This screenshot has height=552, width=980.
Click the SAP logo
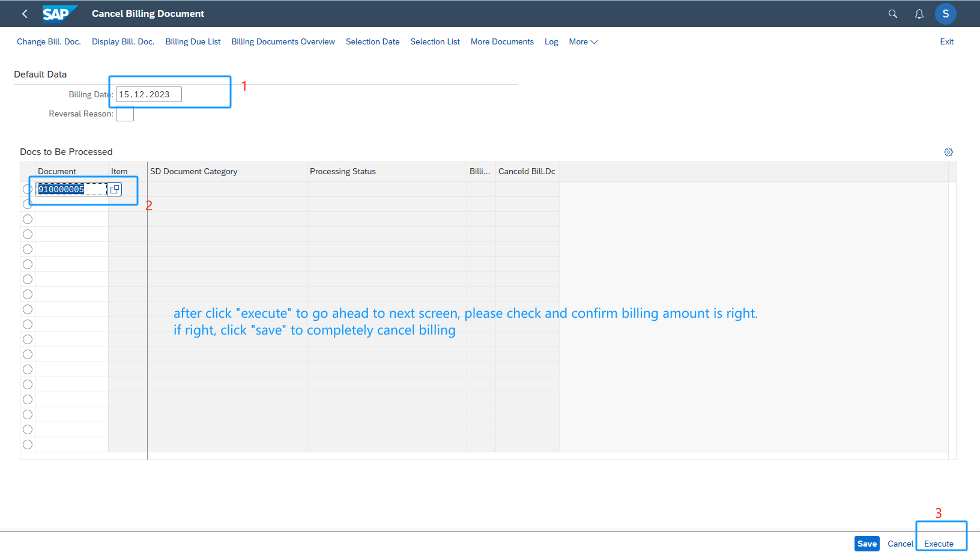[59, 14]
